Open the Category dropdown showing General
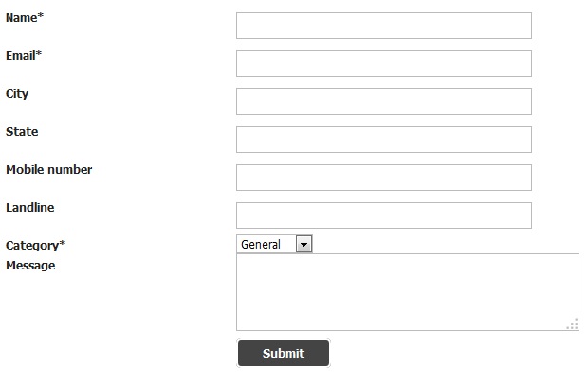588x390 pixels. pyautogui.click(x=274, y=245)
